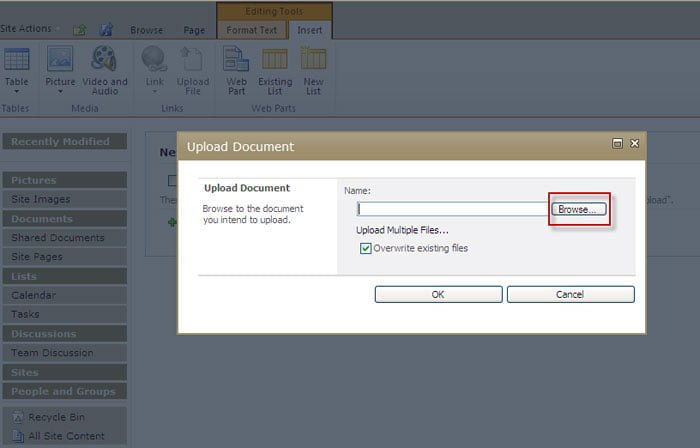The width and height of the screenshot is (700, 448).
Task: Click the navigate up folder icon
Action: tap(80, 30)
